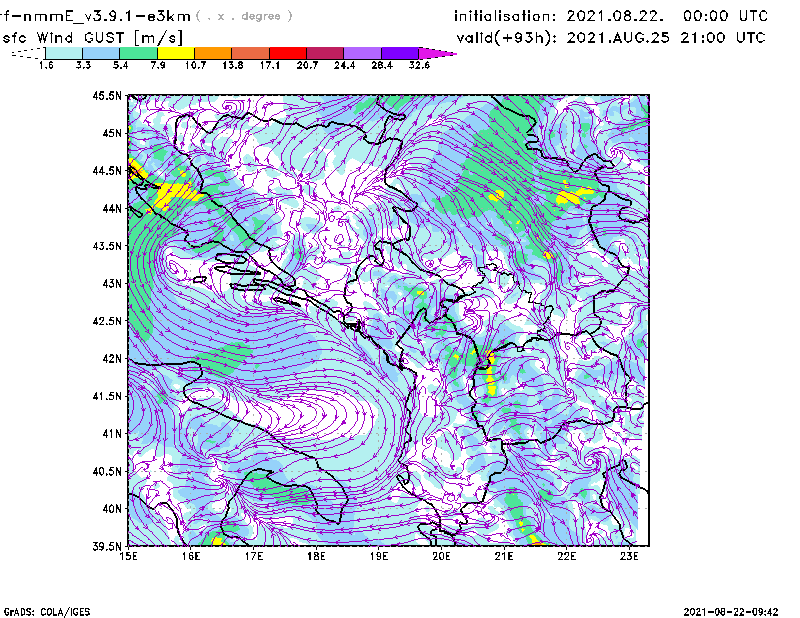Click the 45.5N latitude axis label

coord(107,96)
